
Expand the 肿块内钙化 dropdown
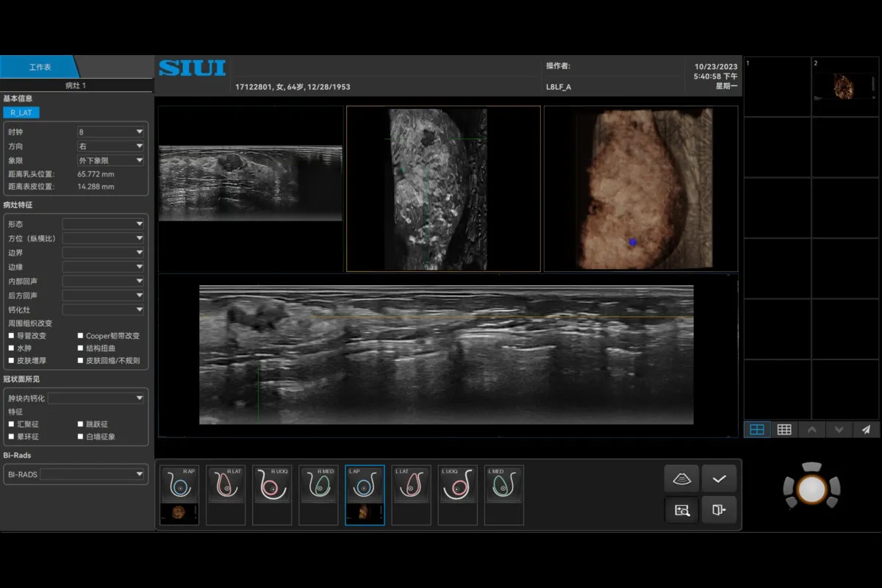96,398
